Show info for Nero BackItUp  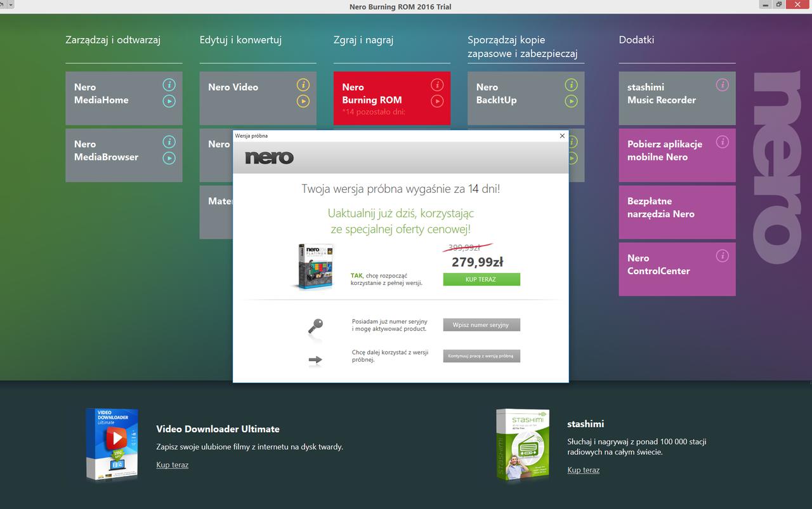point(571,84)
